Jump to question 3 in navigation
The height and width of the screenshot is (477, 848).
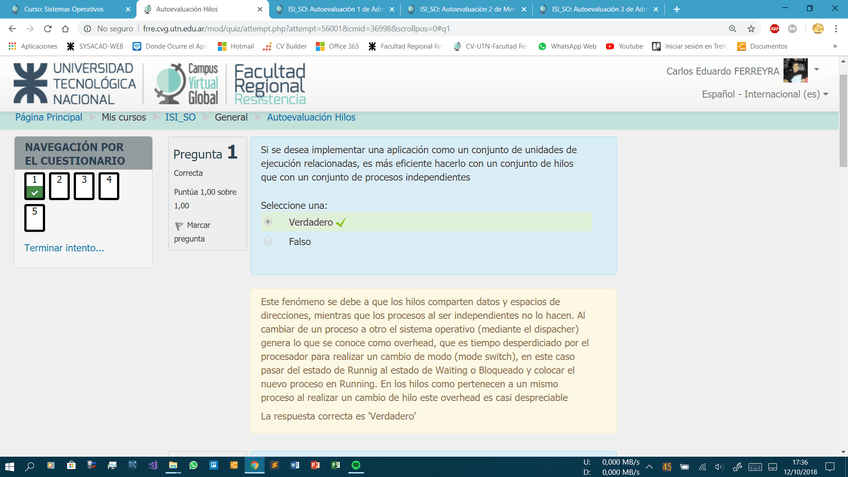pos(84,186)
